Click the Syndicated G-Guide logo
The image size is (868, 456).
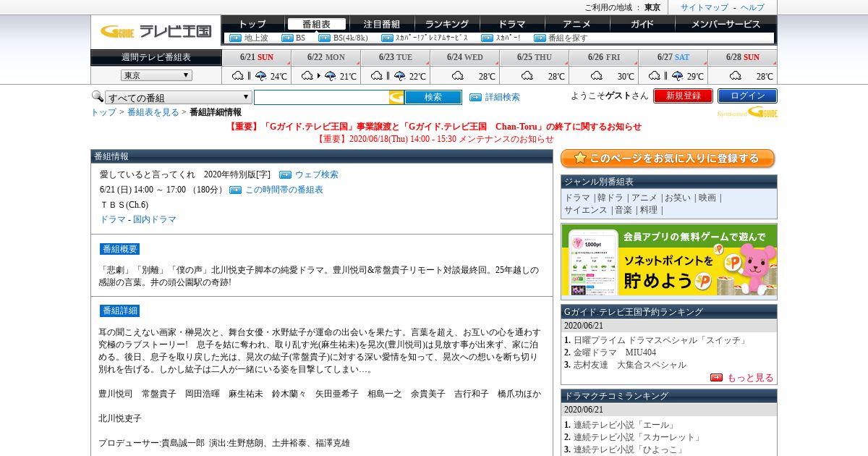click(x=747, y=112)
